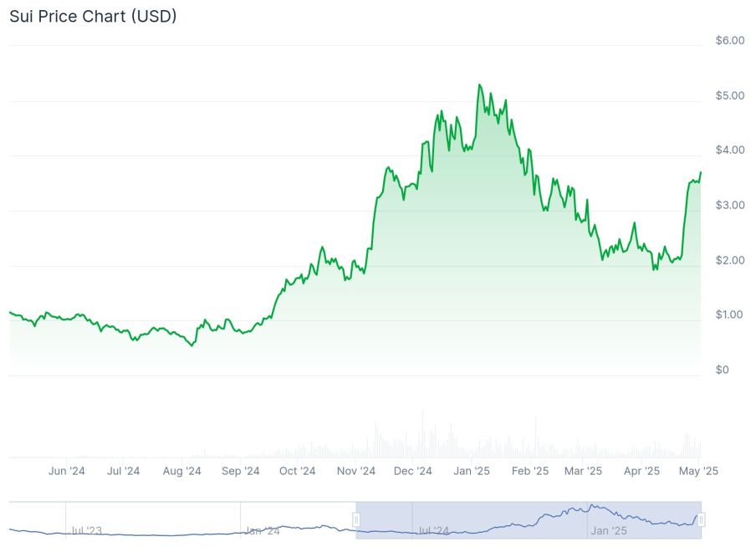Click the highlighted selection in range navigator

(x=527, y=520)
